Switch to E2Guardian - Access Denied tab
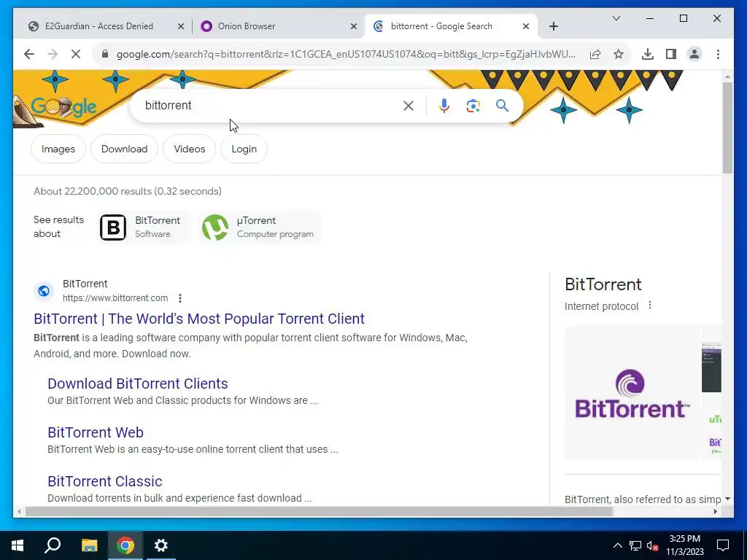The image size is (747, 560). 99,26
